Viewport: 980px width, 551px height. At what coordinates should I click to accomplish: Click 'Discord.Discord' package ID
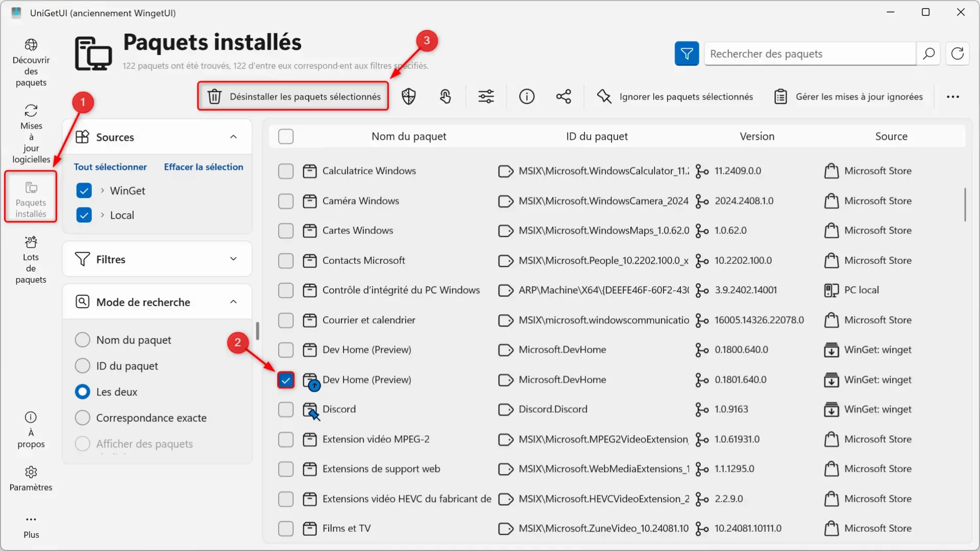[x=553, y=410]
